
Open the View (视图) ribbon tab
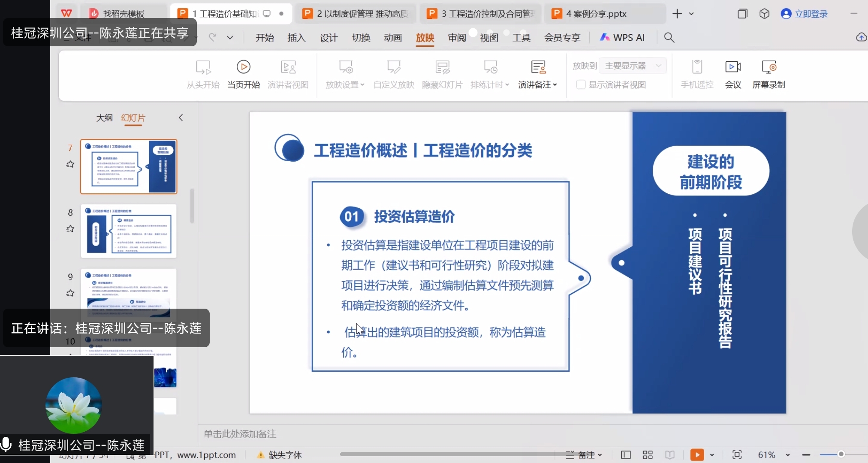[x=489, y=38]
